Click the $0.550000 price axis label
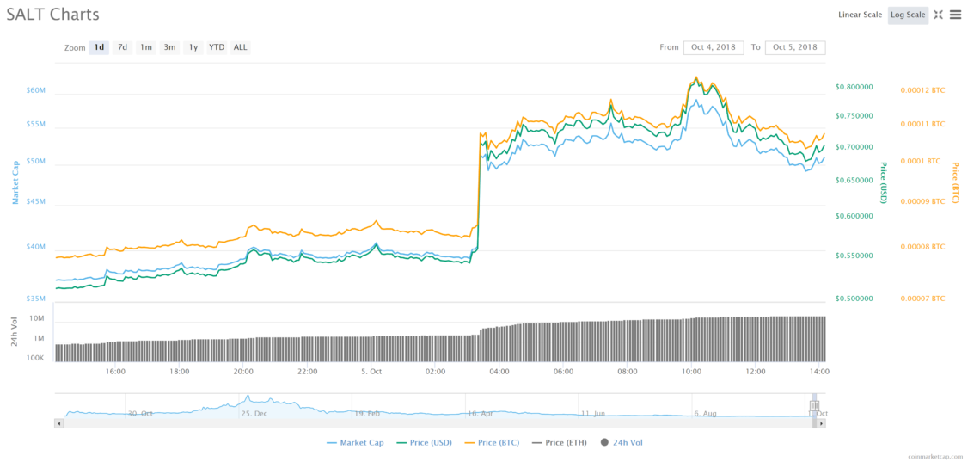Viewport: 980px width, 462px height. tap(854, 256)
